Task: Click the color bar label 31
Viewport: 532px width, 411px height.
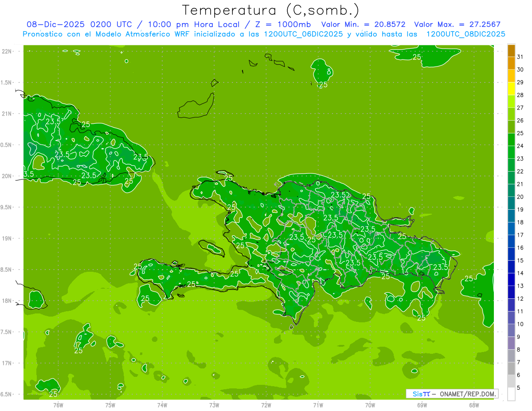Action: click(520, 57)
